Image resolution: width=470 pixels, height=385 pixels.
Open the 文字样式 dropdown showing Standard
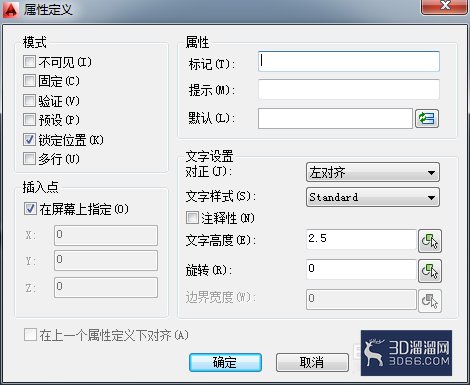373,197
